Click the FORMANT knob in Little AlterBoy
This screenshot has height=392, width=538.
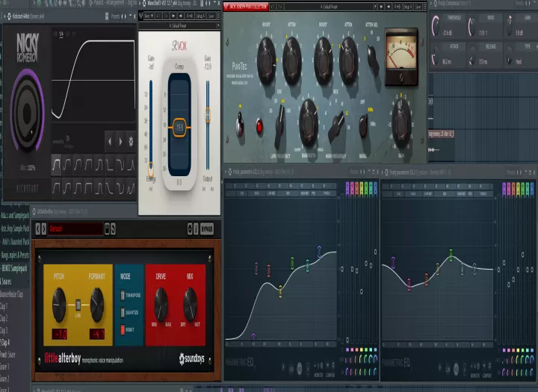click(97, 305)
